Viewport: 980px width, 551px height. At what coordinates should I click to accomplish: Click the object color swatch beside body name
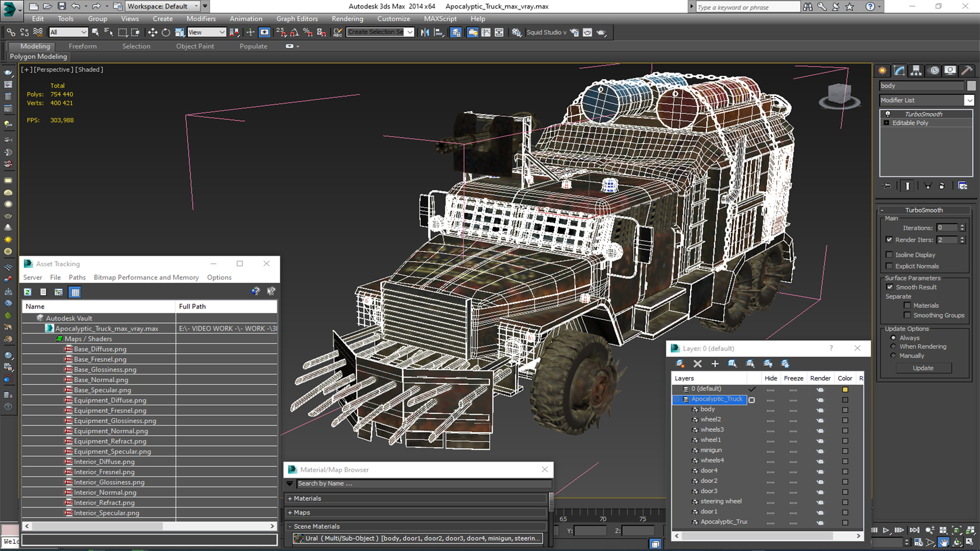pos(971,86)
